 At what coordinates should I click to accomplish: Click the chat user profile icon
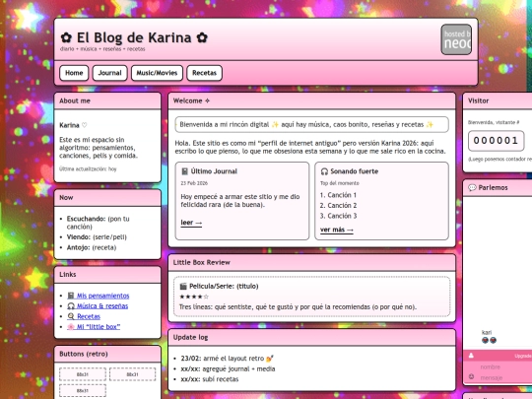click(x=471, y=356)
